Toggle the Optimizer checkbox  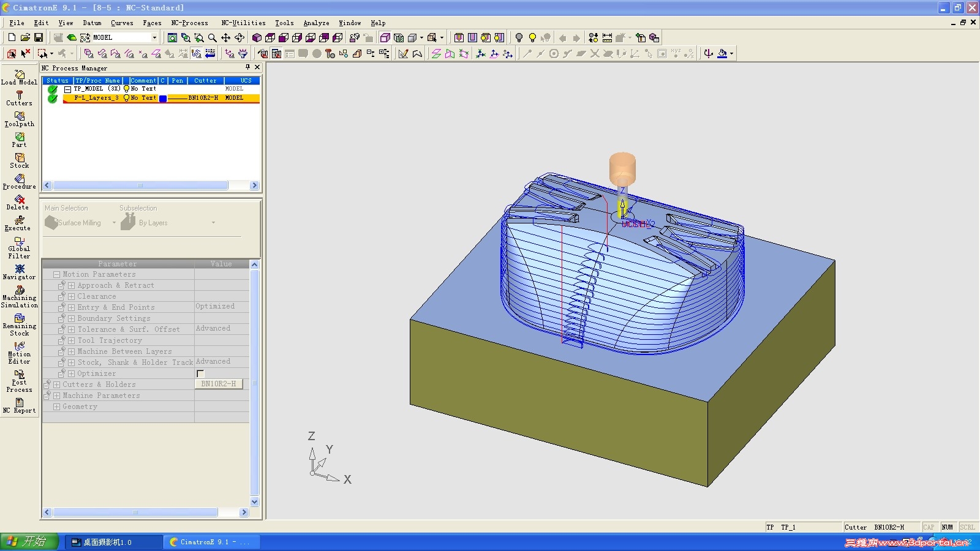tap(200, 373)
